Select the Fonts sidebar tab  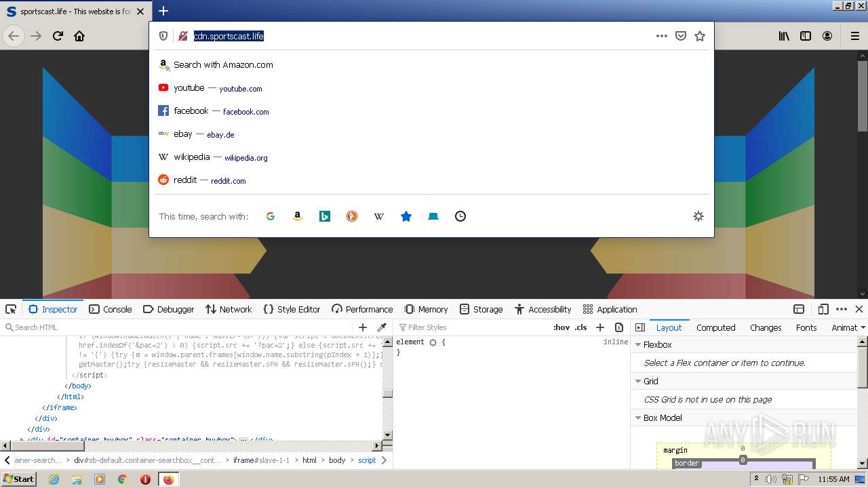[806, 327]
